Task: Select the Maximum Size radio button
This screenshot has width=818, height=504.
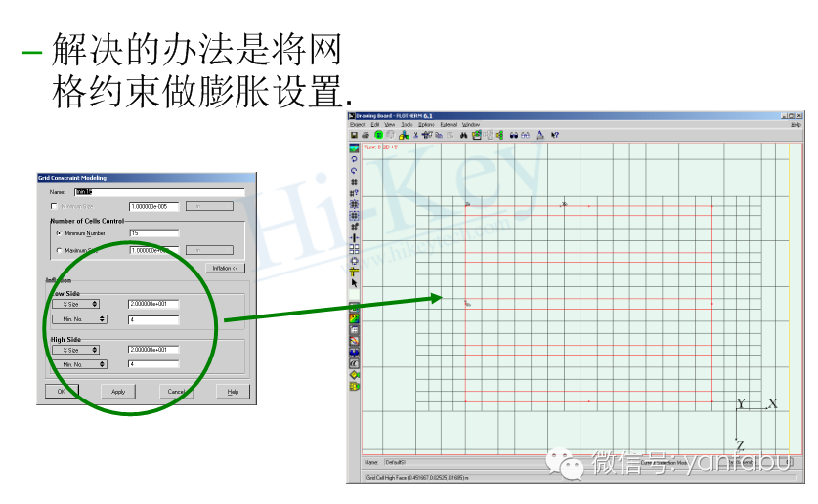Action: (x=59, y=250)
